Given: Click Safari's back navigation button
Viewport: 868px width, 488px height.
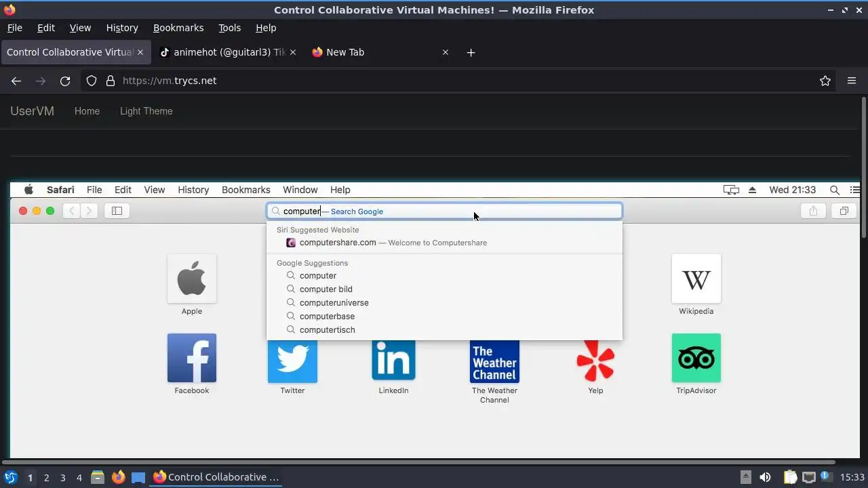Looking at the screenshot, I should [x=72, y=211].
